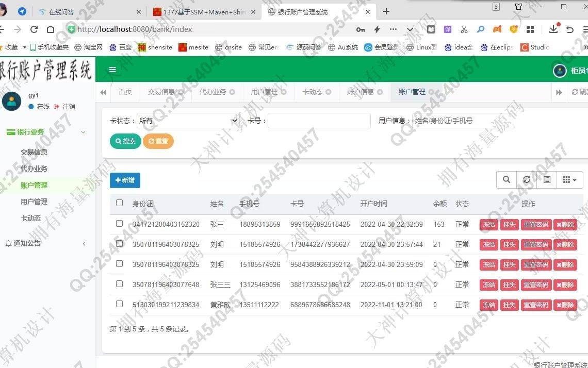Open a new browser tab

click(386, 12)
